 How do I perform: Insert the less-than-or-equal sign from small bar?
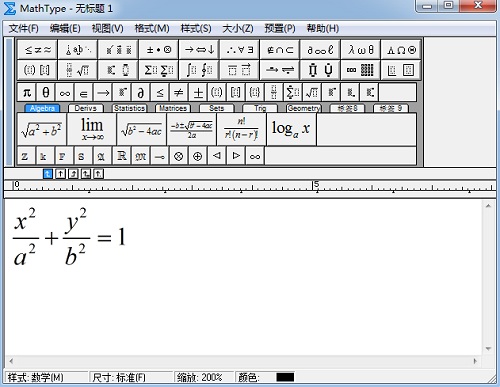pyautogui.click(x=160, y=92)
